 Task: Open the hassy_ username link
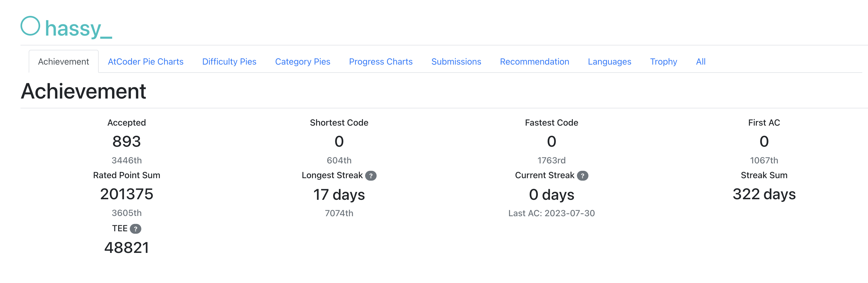coord(78,28)
